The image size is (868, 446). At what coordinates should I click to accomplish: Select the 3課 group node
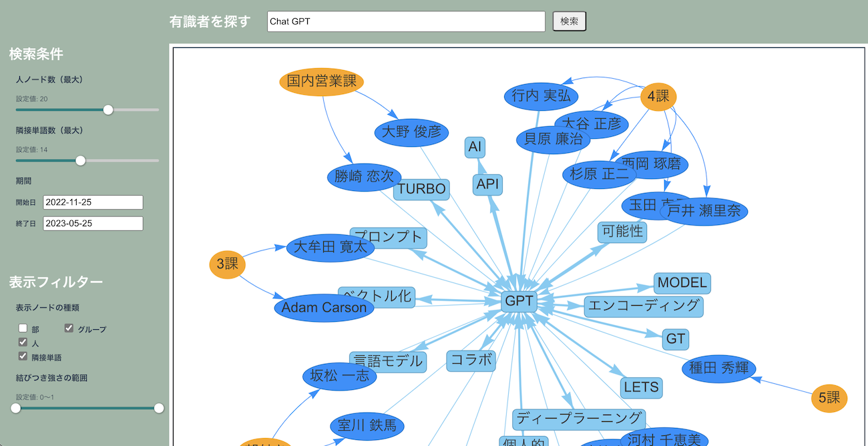227,264
